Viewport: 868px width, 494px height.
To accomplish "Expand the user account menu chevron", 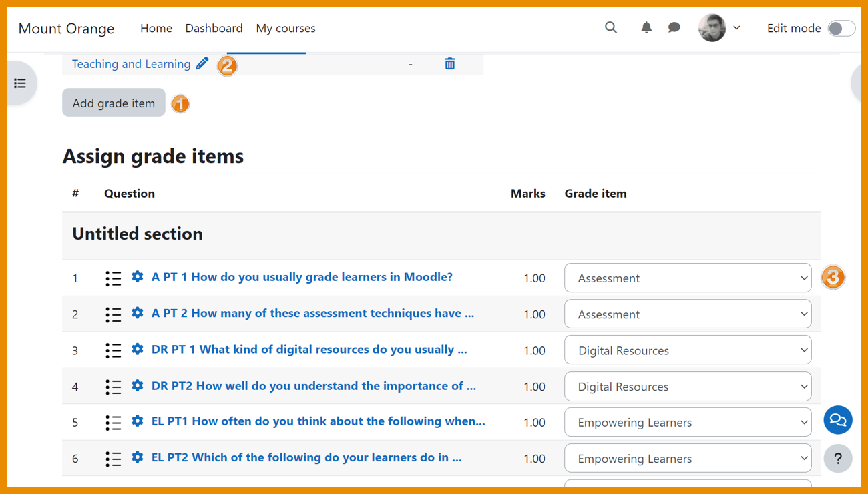I will (x=736, y=28).
